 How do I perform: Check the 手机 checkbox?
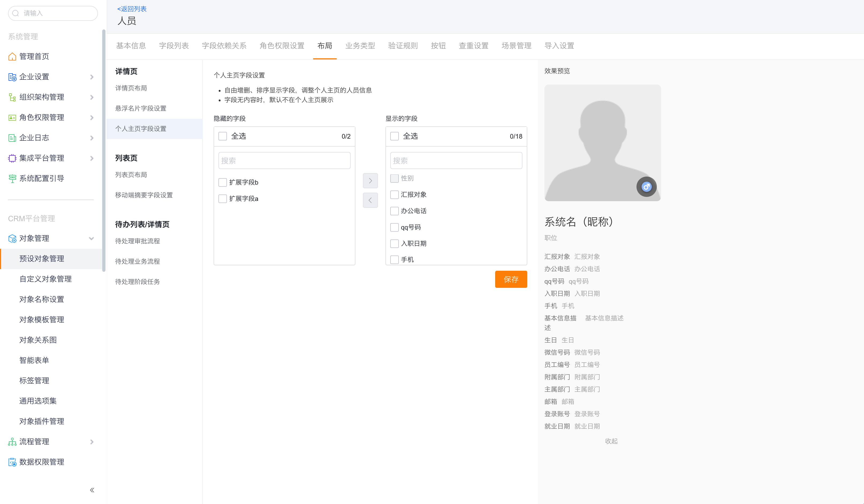(395, 260)
